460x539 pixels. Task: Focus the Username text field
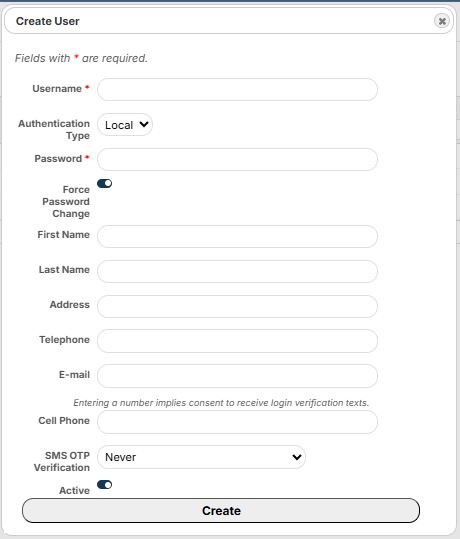pyautogui.click(x=237, y=89)
